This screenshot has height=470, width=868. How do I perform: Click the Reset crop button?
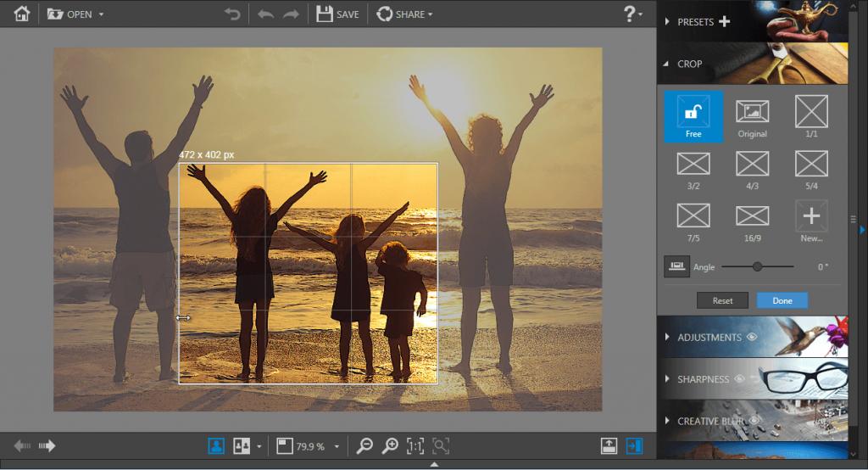(x=722, y=300)
